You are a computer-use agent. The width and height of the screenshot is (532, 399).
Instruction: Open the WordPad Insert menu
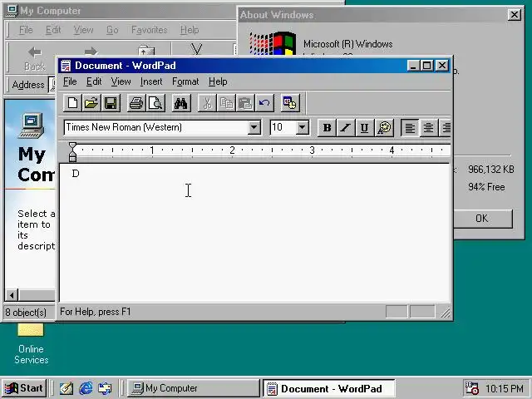(x=151, y=81)
